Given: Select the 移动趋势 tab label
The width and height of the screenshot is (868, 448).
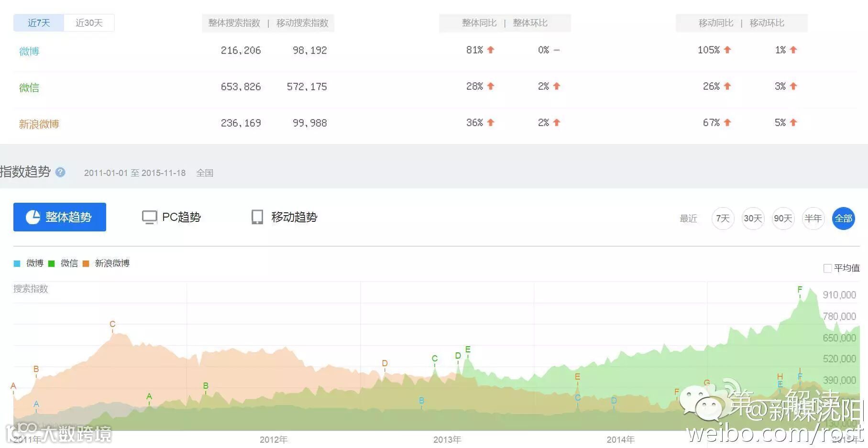Looking at the screenshot, I should pos(294,217).
